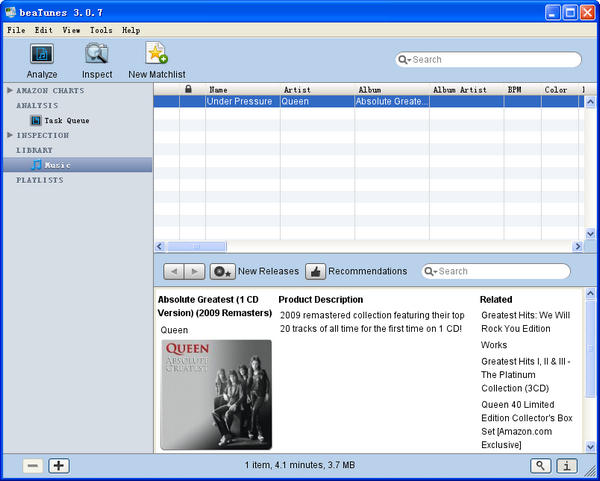Expand the Amazon Charts section
Viewport: 600px width, 481px height.
pos(10,90)
